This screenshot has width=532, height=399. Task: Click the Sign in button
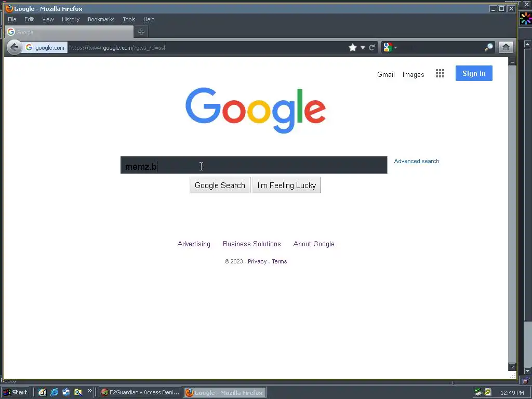click(x=474, y=73)
